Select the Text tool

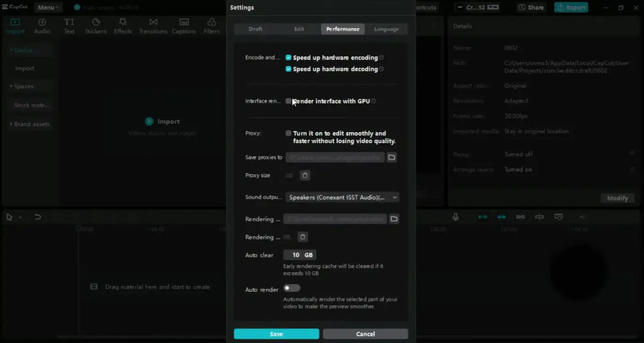coord(69,25)
